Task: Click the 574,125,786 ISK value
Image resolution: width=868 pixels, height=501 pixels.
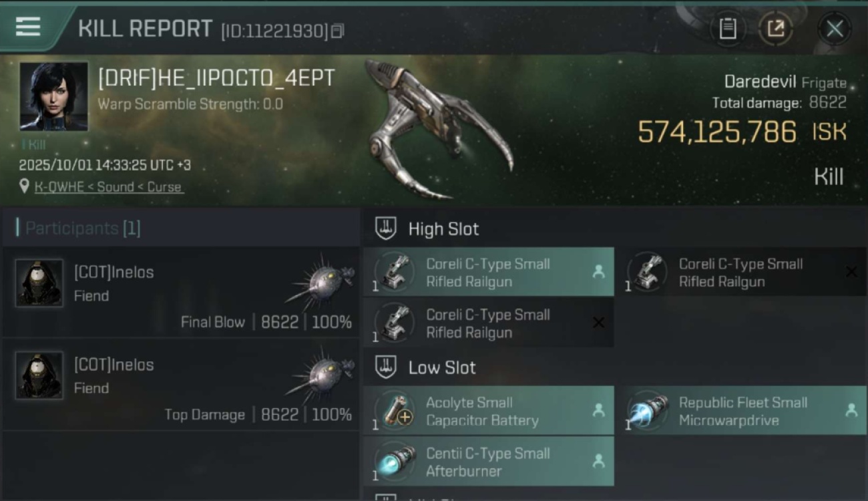Action: pos(742,132)
